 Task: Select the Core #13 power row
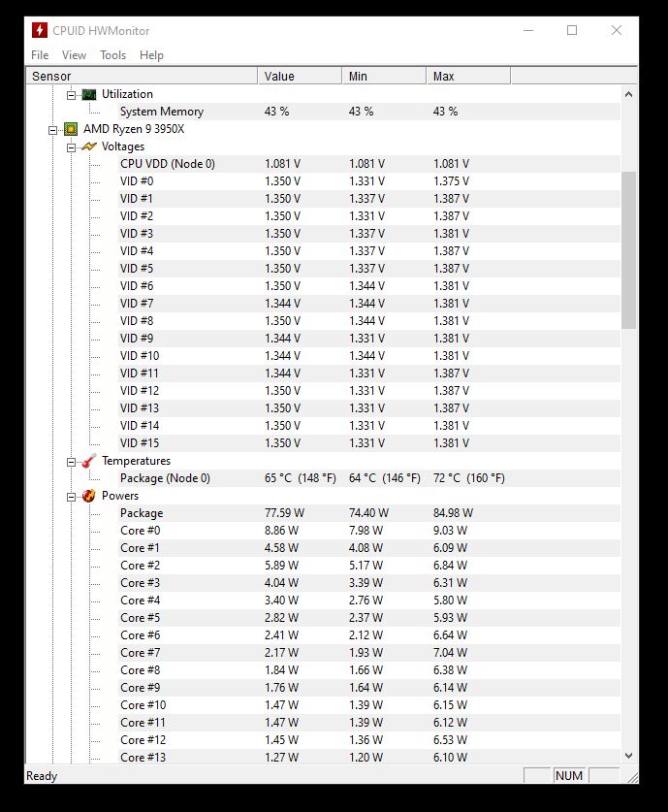(x=369, y=757)
